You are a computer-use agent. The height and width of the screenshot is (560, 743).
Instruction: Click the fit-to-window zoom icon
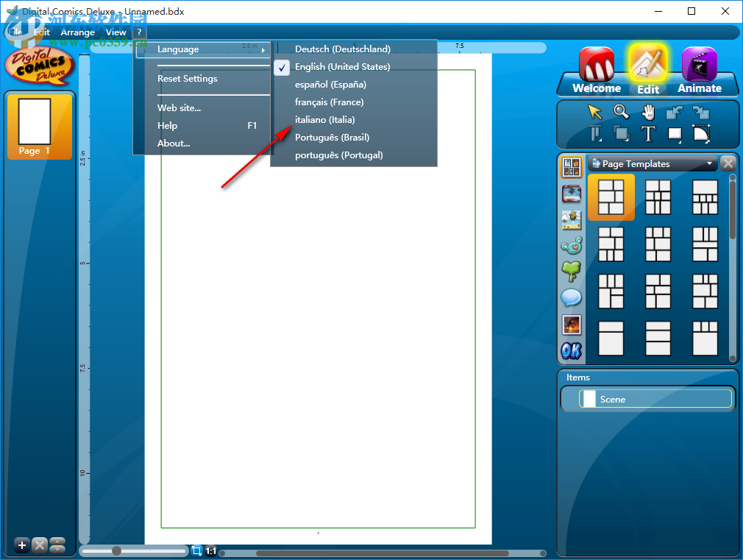196,550
